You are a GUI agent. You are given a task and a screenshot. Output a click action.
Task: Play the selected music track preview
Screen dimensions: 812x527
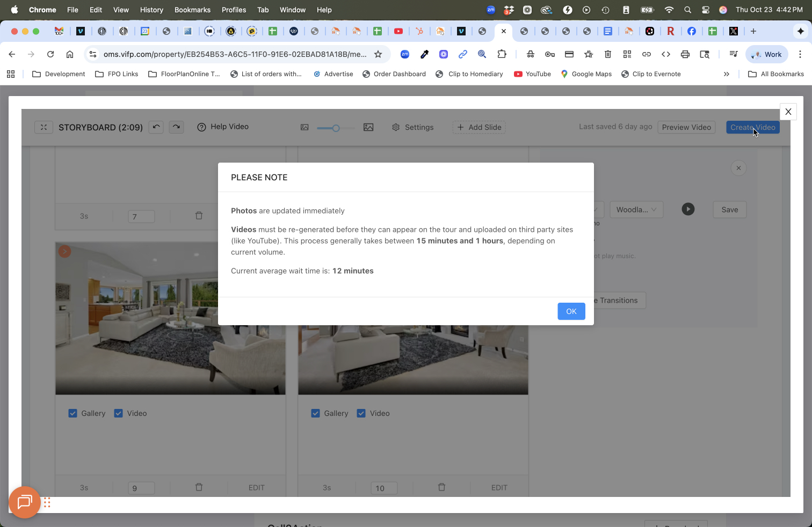click(x=688, y=209)
